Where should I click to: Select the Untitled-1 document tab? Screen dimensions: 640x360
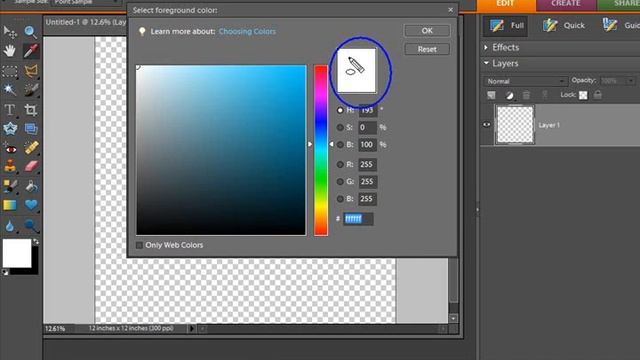[x=85, y=22]
